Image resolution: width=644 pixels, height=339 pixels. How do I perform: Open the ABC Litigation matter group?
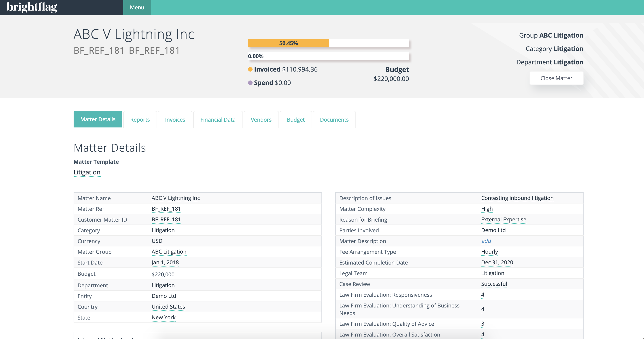point(169,252)
